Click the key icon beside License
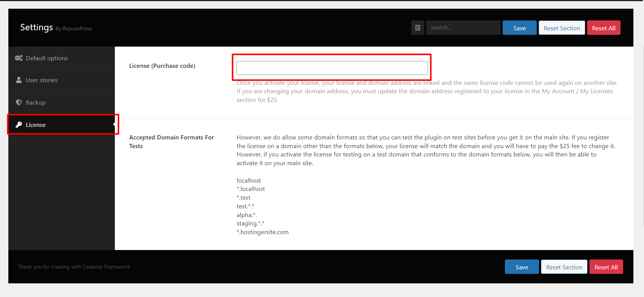The width and height of the screenshot is (644, 297). pos(19,125)
